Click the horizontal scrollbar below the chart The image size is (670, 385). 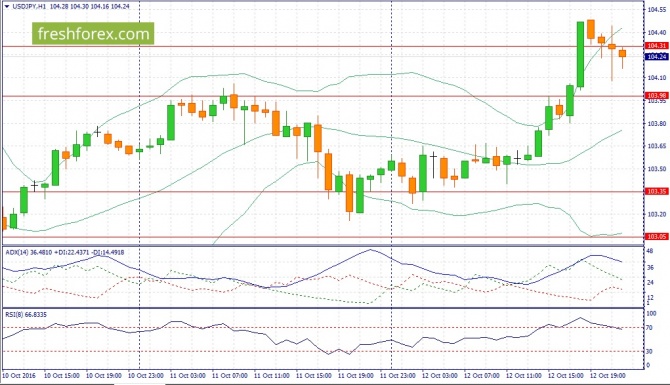(335, 383)
